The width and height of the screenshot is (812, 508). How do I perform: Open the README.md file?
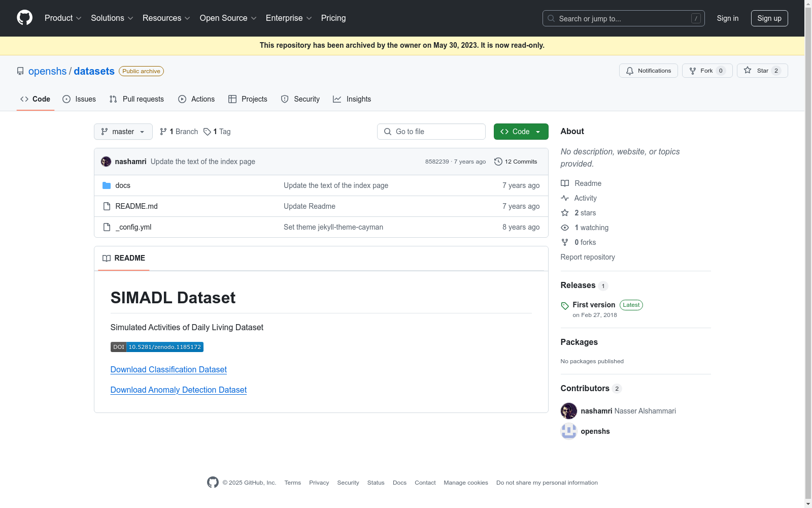coord(137,206)
